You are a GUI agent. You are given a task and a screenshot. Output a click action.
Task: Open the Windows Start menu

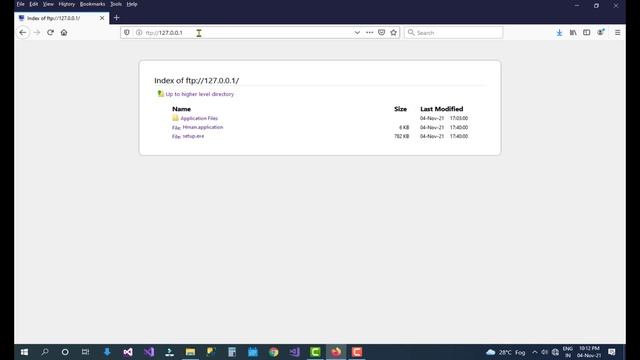click(24, 352)
